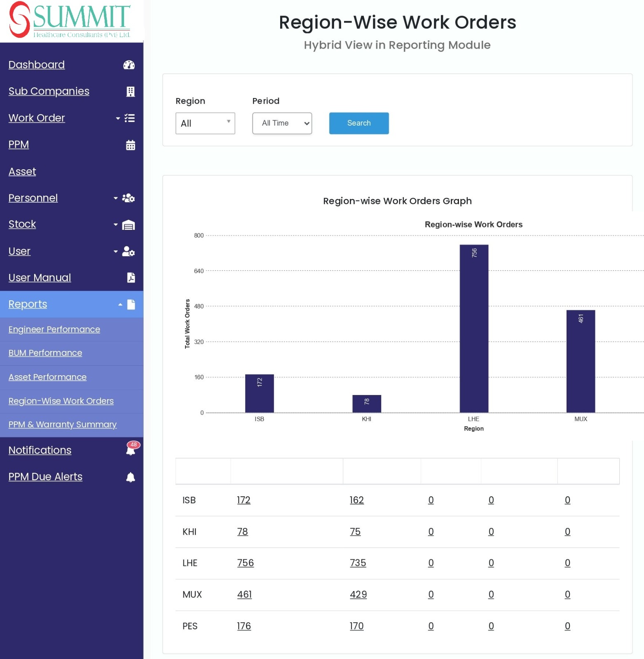The width and height of the screenshot is (644, 659).
Task: Click the Notifications bell with 48 badge
Action: [x=132, y=449]
